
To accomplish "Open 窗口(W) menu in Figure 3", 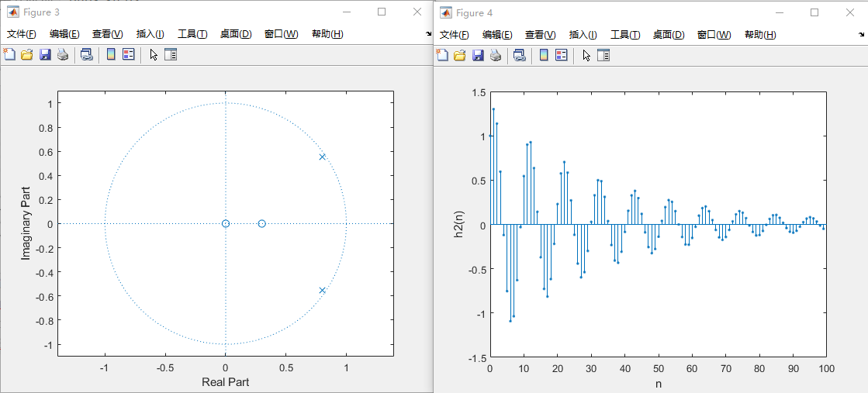I will tap(282, 34).
